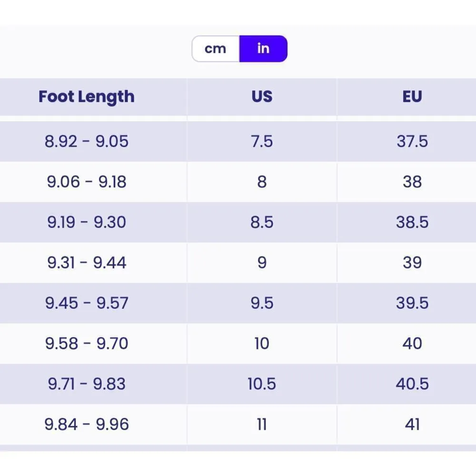This screenshot has width=476, height=476.
Task: Click the US column header
Action: pos(262,97)
